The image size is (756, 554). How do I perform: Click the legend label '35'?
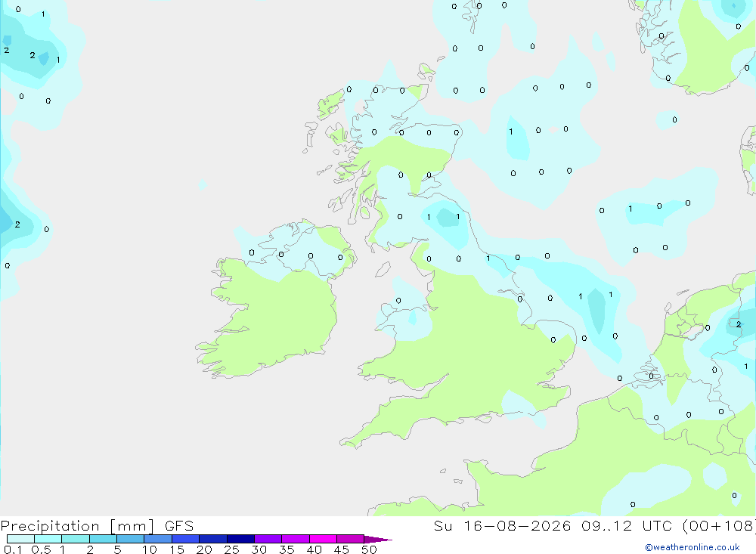tap(287, 549)
